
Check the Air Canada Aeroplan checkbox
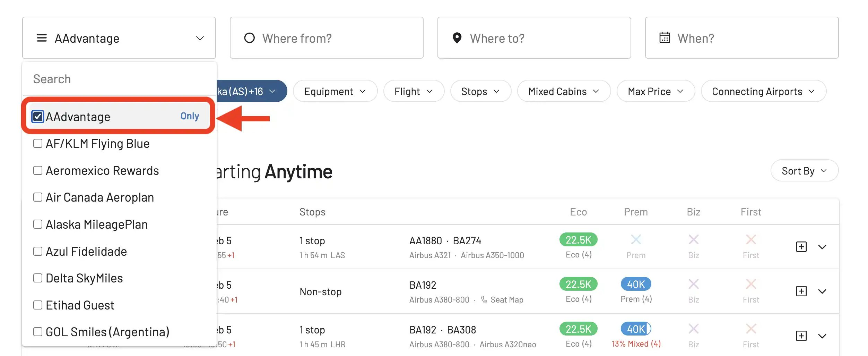(x=37, y=197)
